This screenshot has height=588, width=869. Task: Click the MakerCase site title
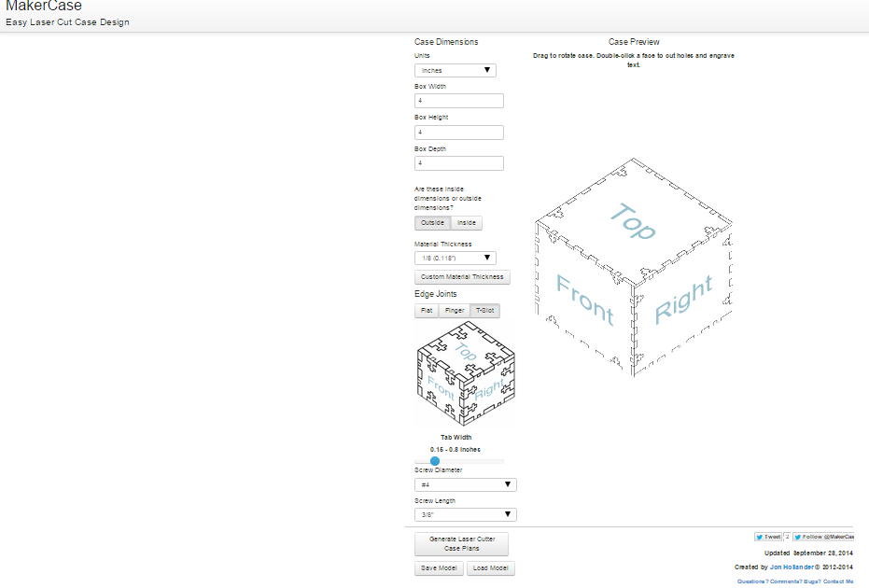[44, 7]
